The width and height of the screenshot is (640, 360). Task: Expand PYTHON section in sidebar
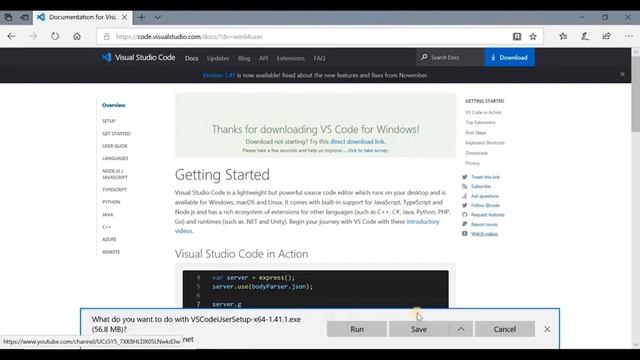click(x=111, y=202)
